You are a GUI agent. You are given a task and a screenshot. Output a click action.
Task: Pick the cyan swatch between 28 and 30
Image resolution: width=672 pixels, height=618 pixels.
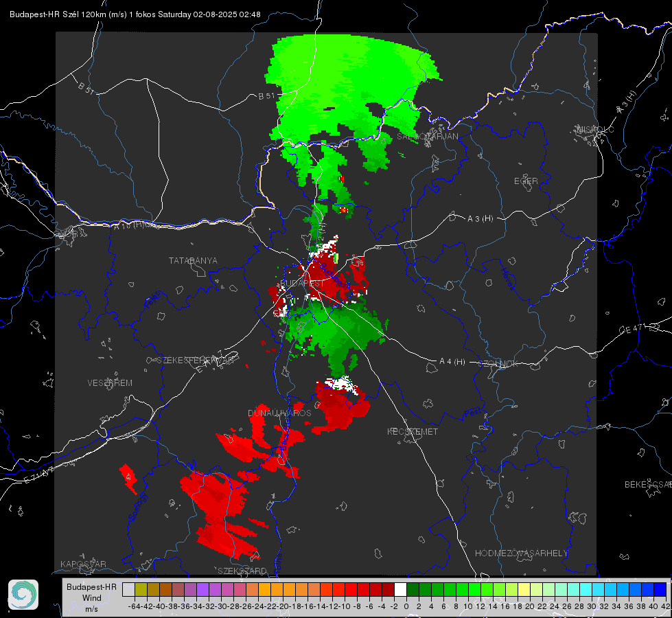click(586, 590)
